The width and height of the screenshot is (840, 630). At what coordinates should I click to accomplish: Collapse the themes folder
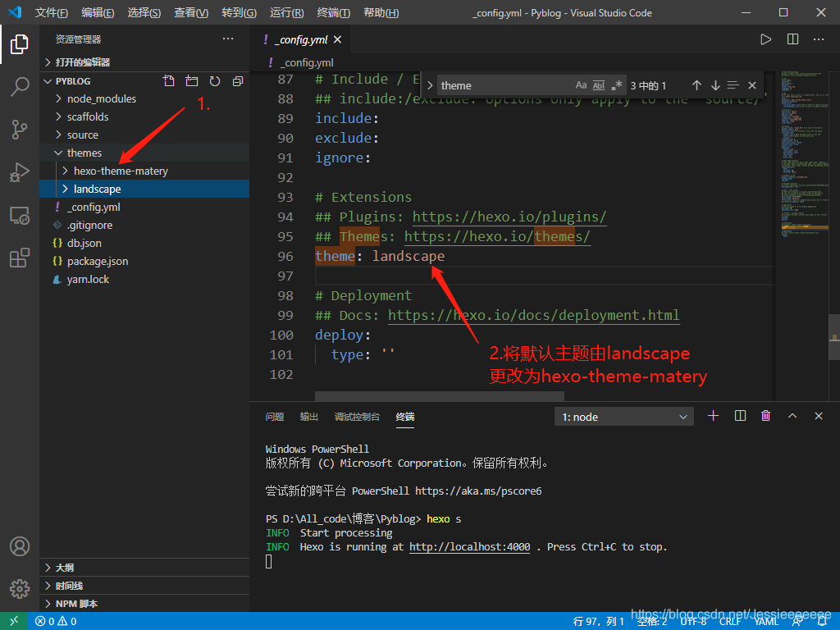144,153
